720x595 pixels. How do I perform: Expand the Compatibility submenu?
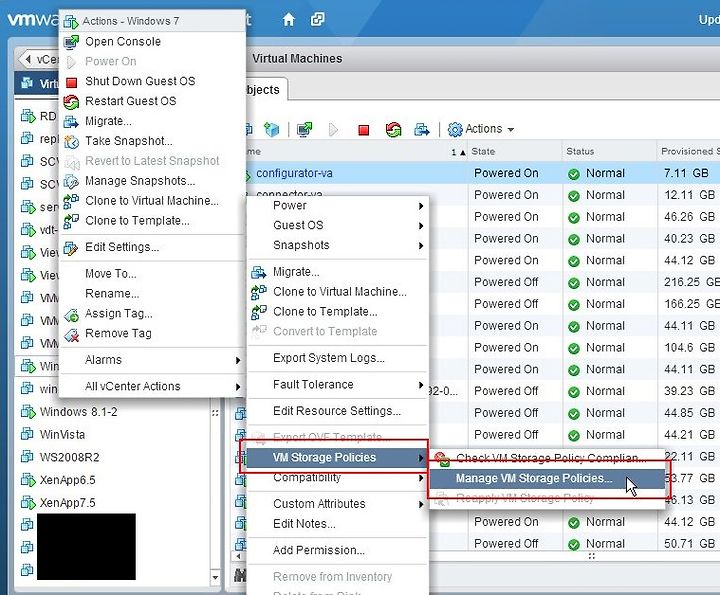tap(338, 478)
